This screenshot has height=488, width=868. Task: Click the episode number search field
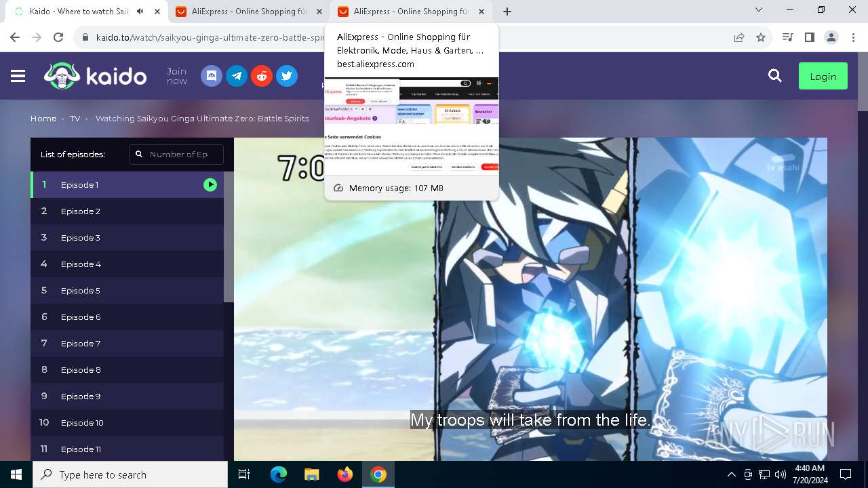(x=176, y=155)
